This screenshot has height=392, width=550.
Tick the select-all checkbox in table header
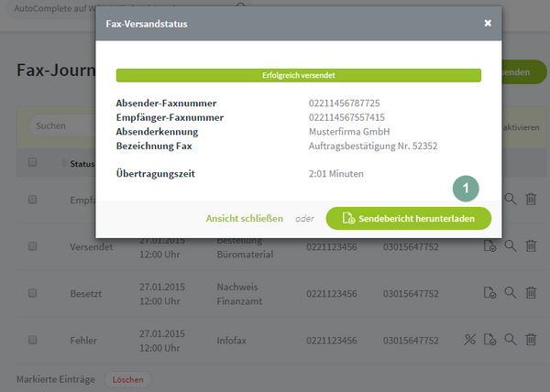(33, 162)
